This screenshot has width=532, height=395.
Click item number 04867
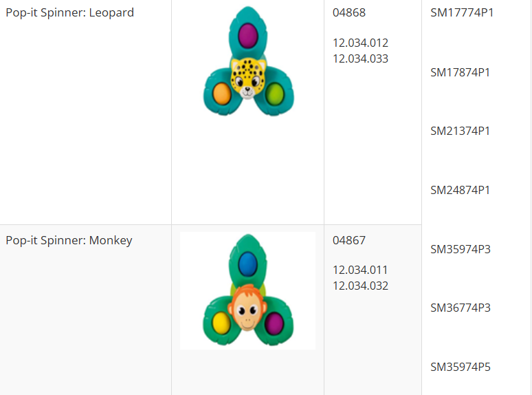click(x=349, y=241)
